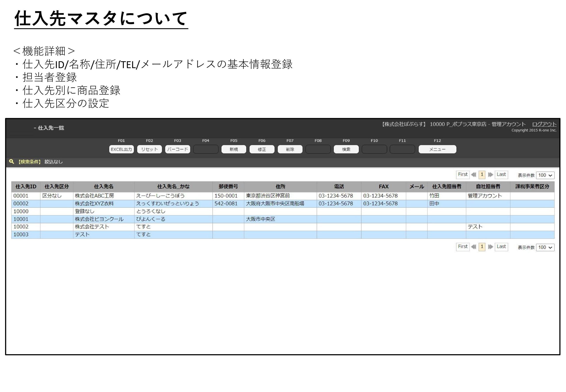
Task: Go to next page in top pager
Action: (x=490, y=175)
